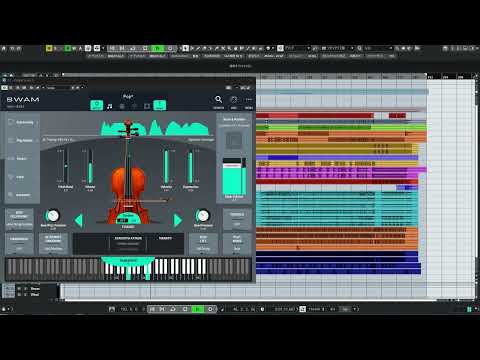Click the Bow/Pizz Position knob on left
This screenshot has width=480, height=360.
click(53, 216)
